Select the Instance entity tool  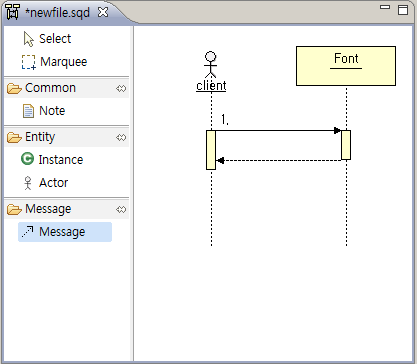[x=52, y=159]
